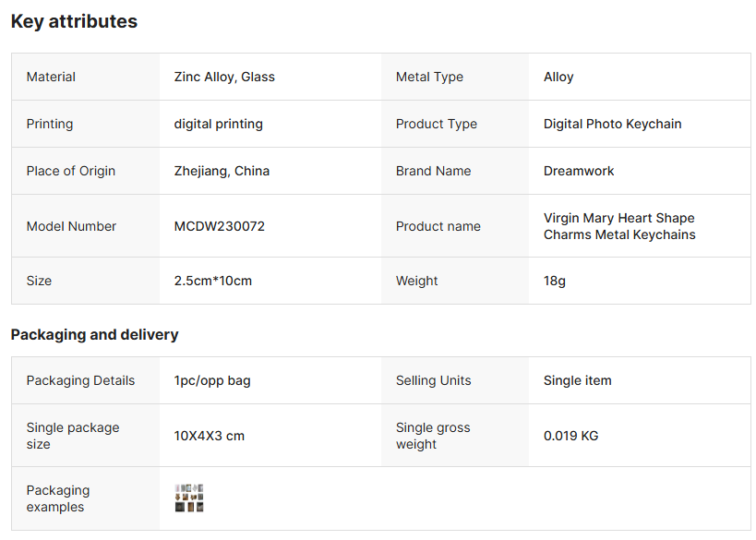The height and width of the screenshot is (540, 756).
Task: Select the Digital Photo Keychain value
Action: click(x=612, y=124)
